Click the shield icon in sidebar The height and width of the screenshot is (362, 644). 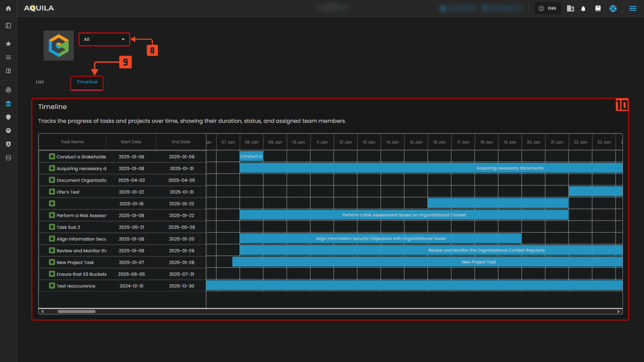pos(8,117)
